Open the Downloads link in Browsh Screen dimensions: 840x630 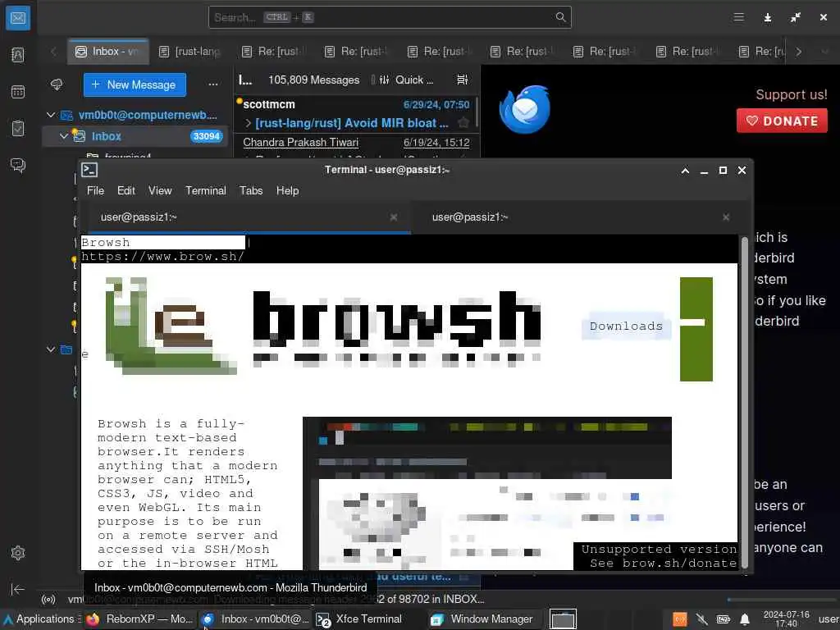[x=626, y=326]
